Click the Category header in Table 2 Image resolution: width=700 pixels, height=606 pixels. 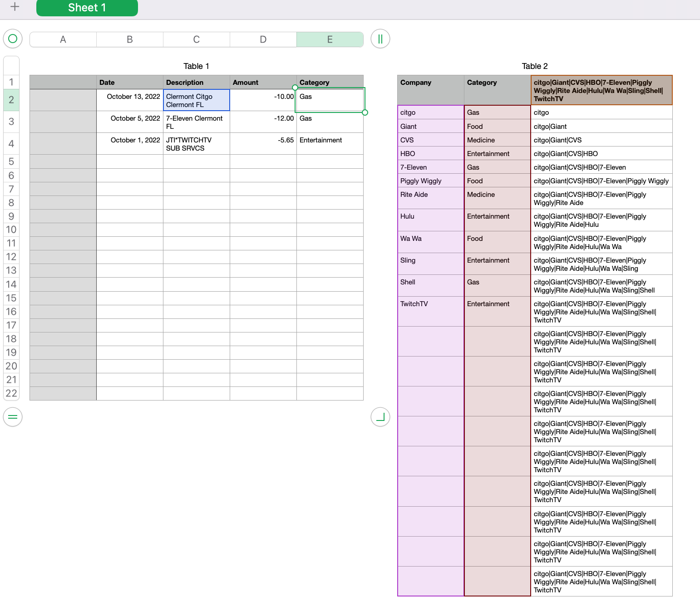[498, 90]
